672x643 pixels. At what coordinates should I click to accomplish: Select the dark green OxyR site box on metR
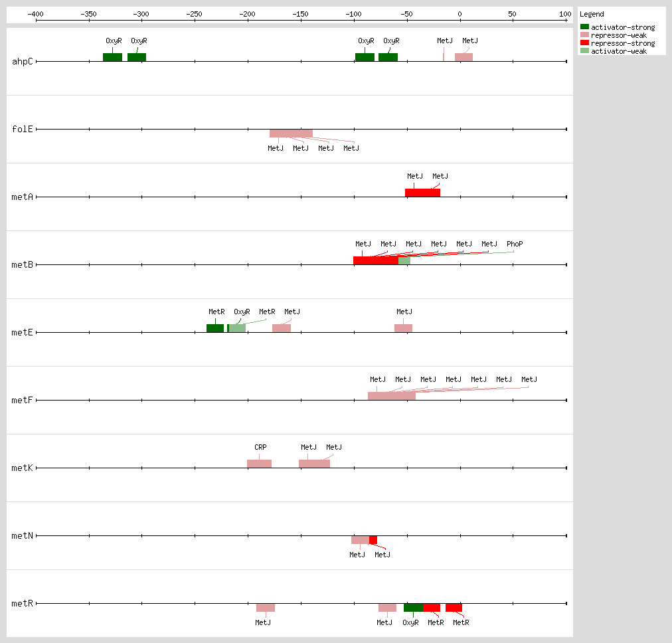point(413,607)
